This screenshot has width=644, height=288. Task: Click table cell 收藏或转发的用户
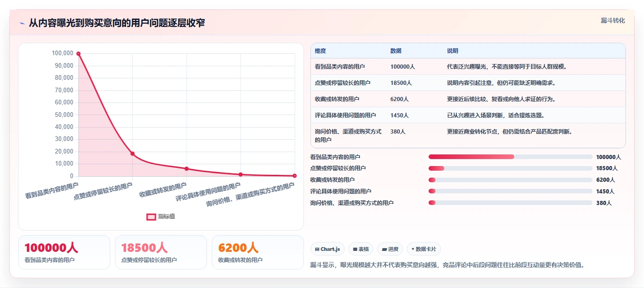[337, 99]
